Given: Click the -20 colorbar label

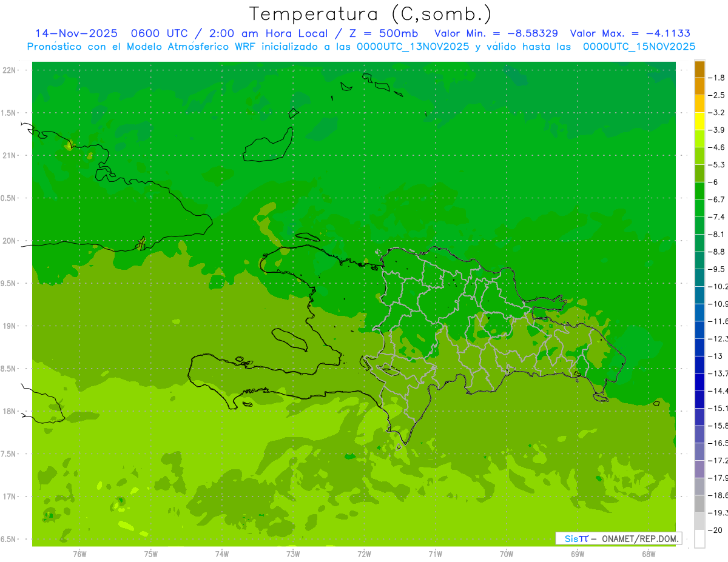Looking at the screenshot, I should (715, 530).
